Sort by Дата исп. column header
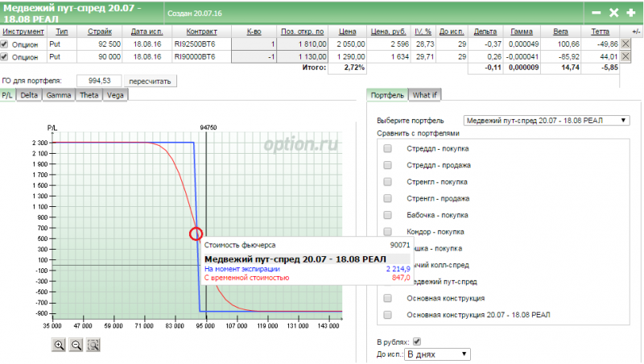 [147, 31]
